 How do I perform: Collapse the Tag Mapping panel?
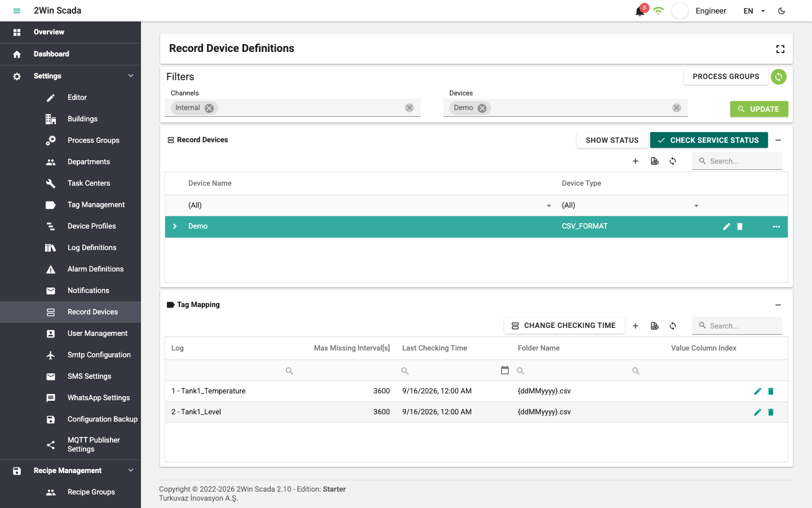tap(778, 305)
